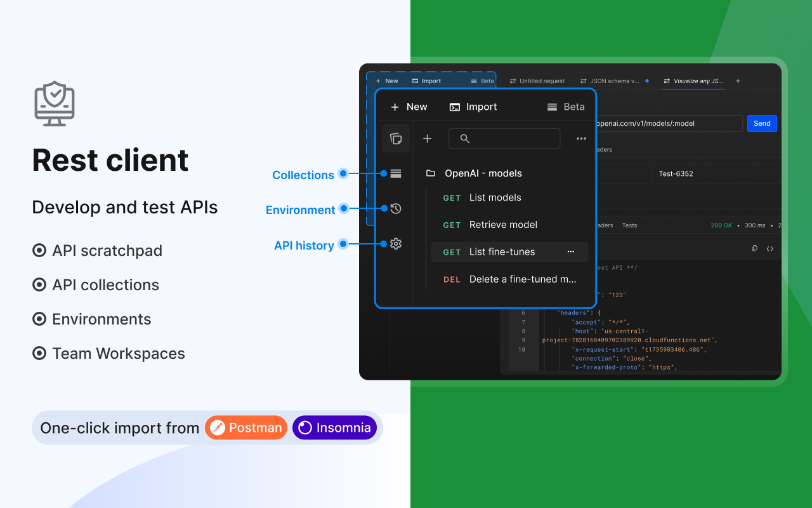The height and width of the screenshot is (508, 812).
Task: Open the ellipsis menu beside the search bar
Action: 581,138
